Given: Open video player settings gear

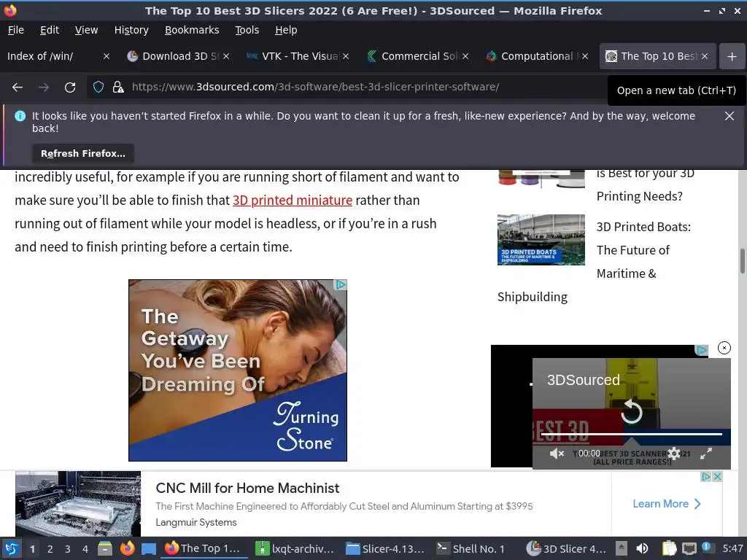Looking at the screenshot, I should (673, 454).
